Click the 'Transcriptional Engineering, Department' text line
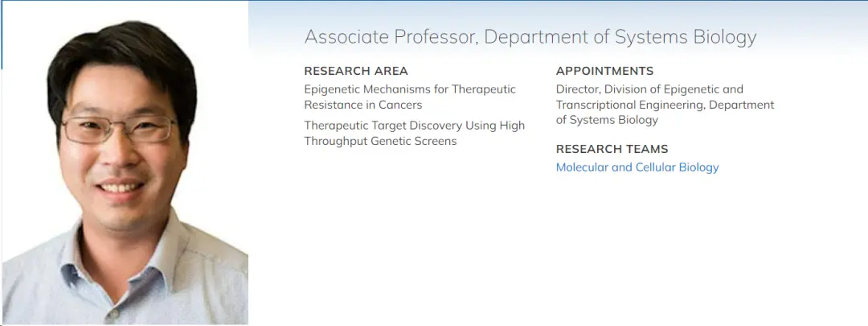The height and width of the screenshot is (326, 868). click(665, 105)
